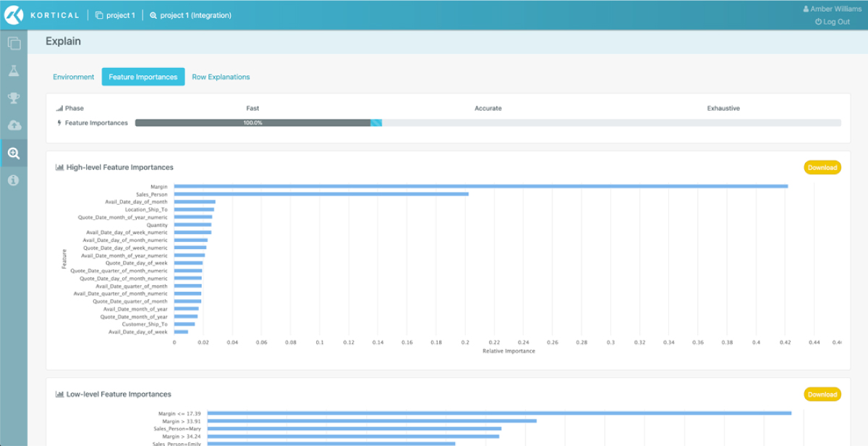The image size is (868, 446).
Task: Open the copy/projects sidebar icon
Action: click(14, 43)
